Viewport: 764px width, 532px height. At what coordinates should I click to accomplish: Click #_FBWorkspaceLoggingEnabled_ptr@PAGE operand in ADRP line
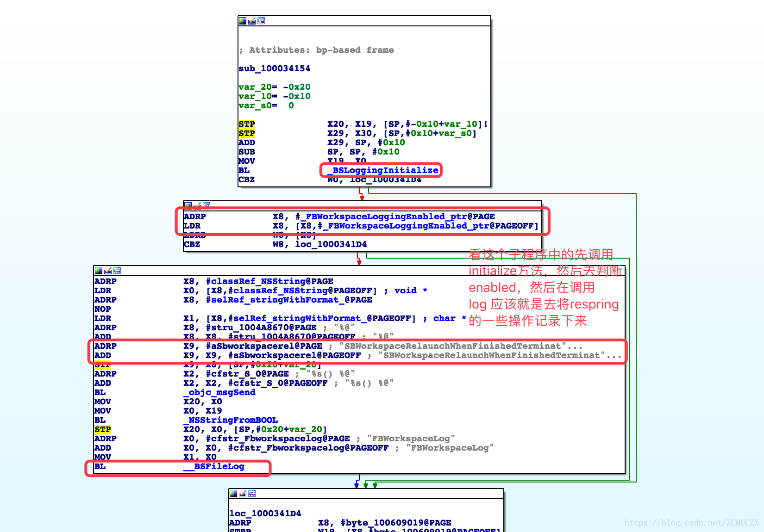point(395,217)
